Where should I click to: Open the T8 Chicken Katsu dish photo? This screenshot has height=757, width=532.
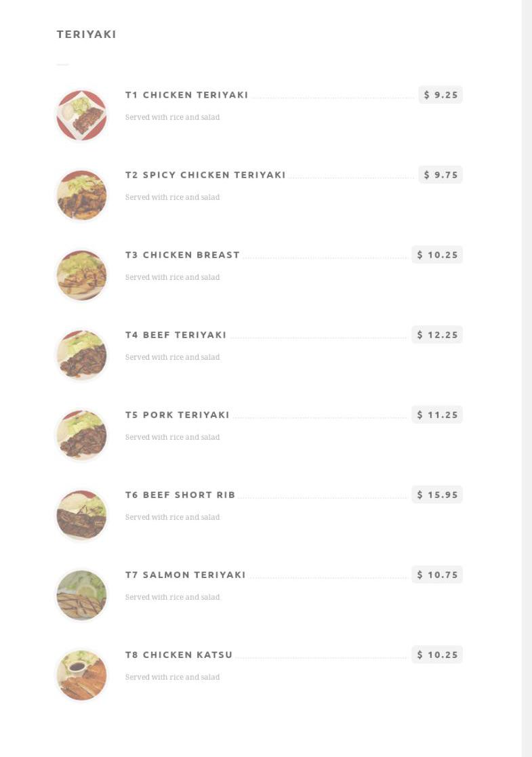point(81,675)
